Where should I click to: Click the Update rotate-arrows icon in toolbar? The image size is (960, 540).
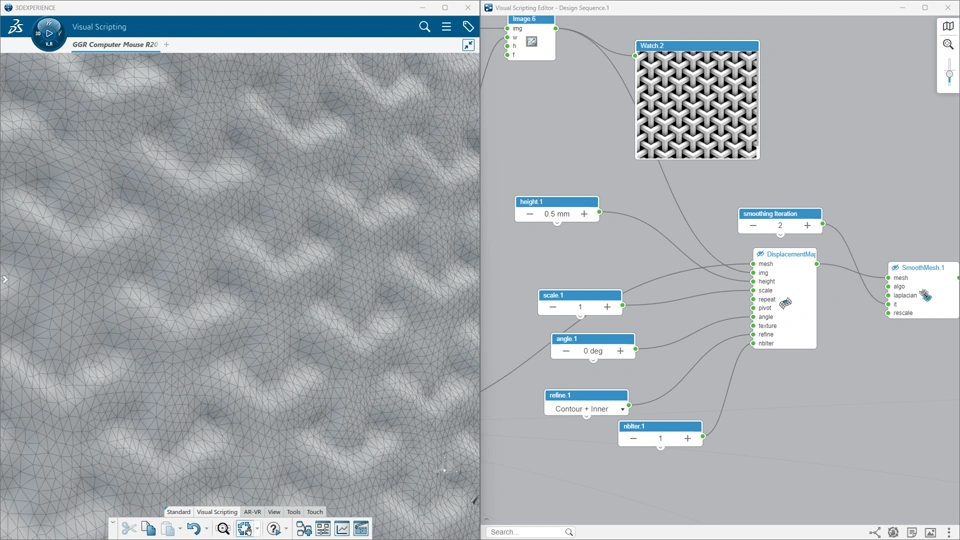click(x=244, y=528)
